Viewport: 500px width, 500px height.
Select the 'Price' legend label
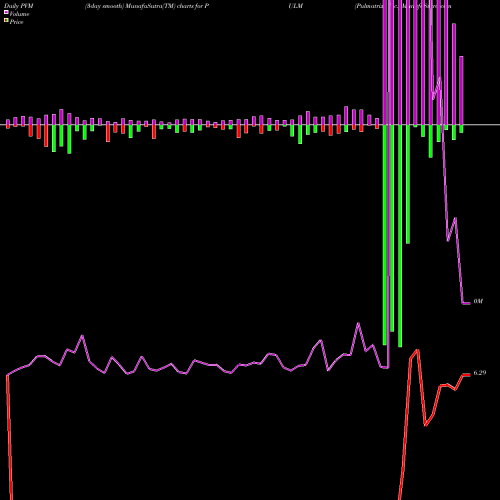tap(16, 22)
